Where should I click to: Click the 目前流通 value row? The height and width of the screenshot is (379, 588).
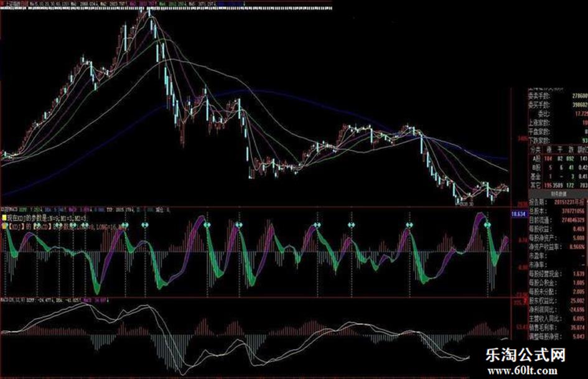point(558,220)
